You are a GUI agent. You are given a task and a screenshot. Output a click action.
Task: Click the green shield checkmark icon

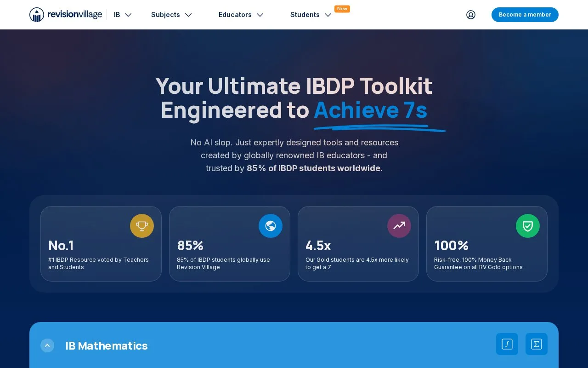pyautogui.click(x=528, y=226)
